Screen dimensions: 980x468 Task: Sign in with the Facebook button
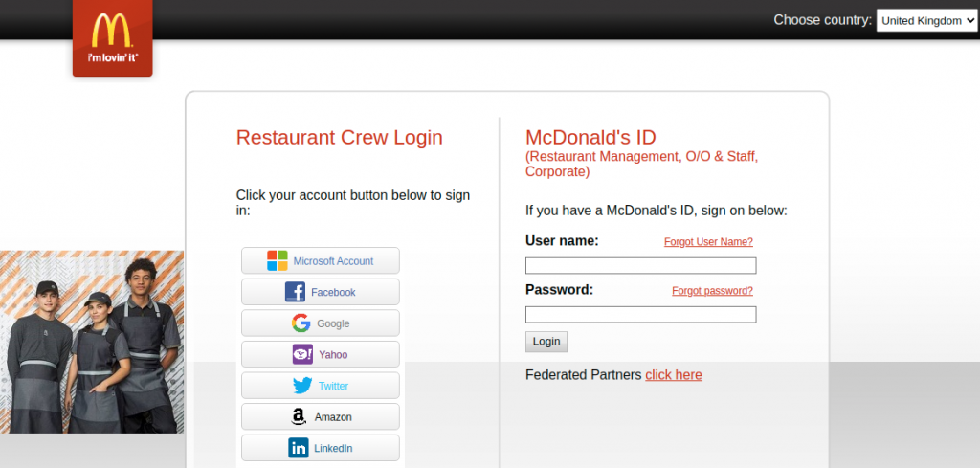click(321, 292)
